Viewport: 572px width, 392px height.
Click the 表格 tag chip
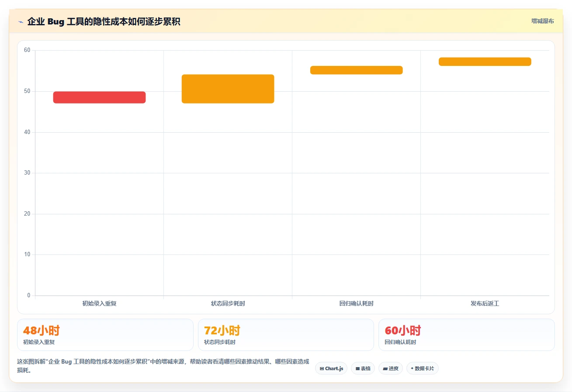[363, 368]
